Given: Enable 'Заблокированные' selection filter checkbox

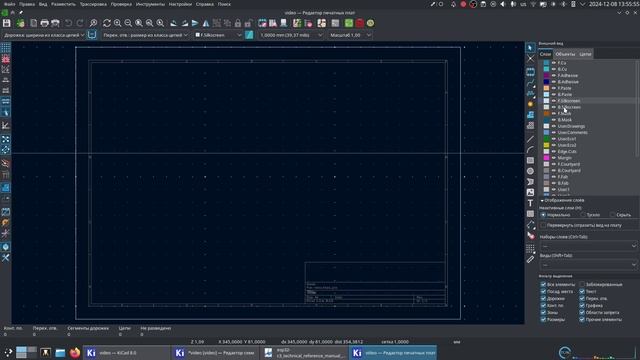Looking at the screenshot, I should pos(582,284).
